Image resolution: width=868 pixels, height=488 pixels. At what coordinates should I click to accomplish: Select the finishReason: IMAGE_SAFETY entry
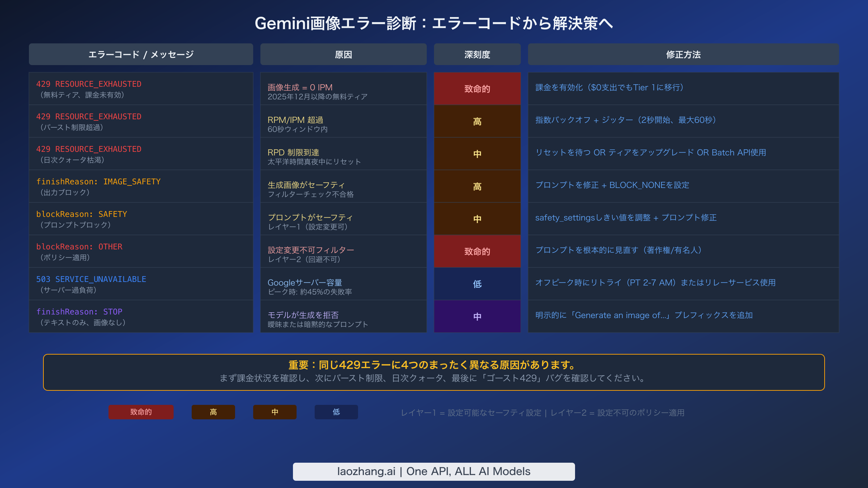141,186
